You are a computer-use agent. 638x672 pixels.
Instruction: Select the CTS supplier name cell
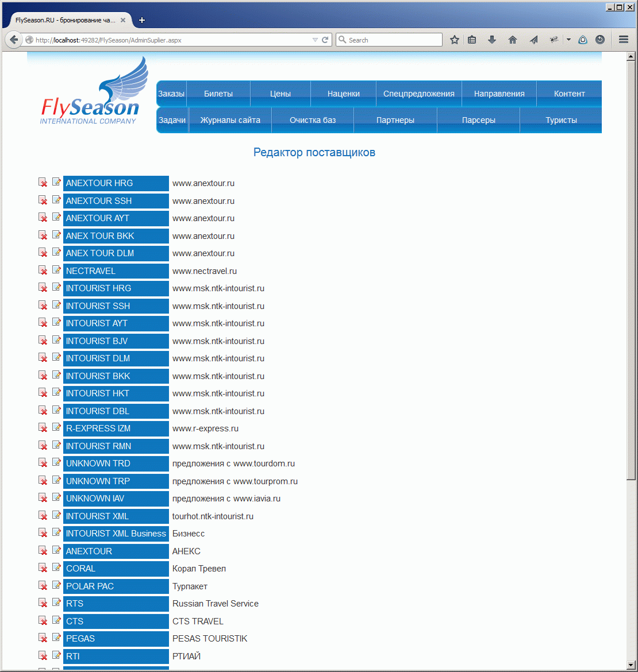pos(116,620)
